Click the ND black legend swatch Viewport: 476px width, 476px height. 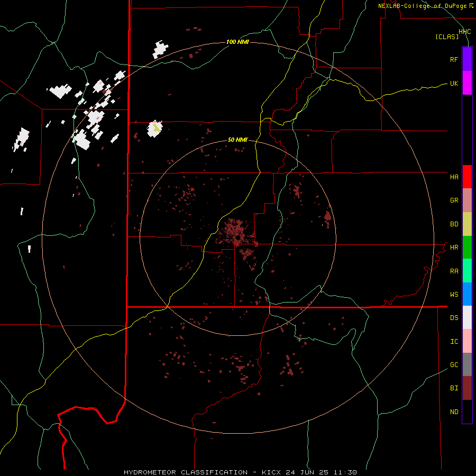click(467, 411)
